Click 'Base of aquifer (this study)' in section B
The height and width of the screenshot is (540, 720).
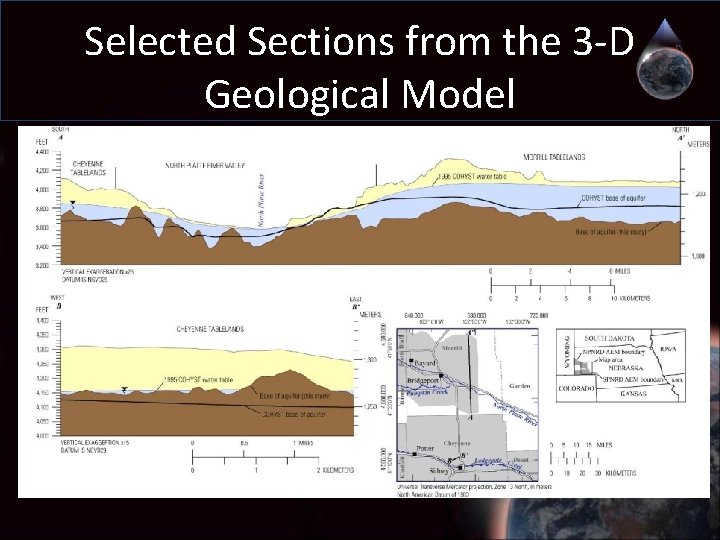pos(294,396)
